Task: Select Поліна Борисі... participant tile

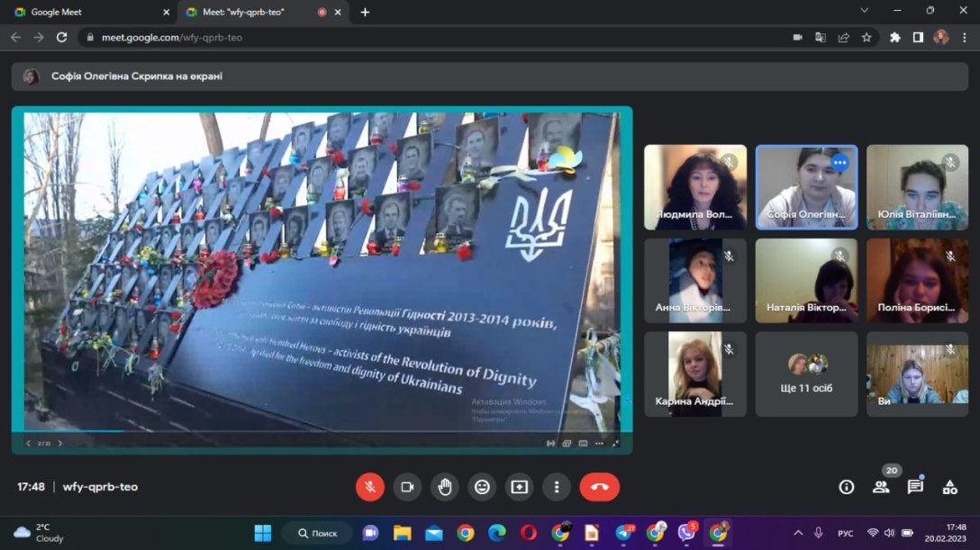Action: (917, 280)
